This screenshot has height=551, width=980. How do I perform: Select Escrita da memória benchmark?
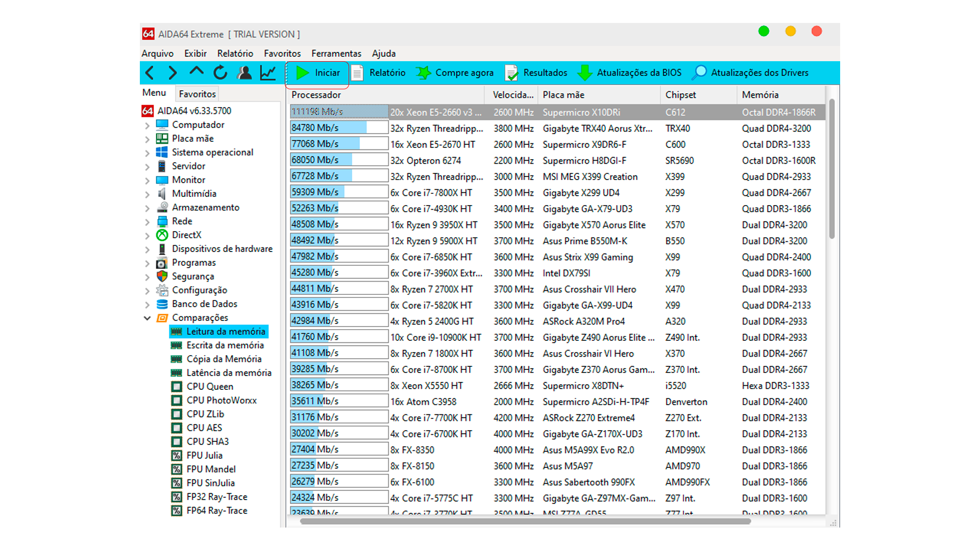pos(217,345)
